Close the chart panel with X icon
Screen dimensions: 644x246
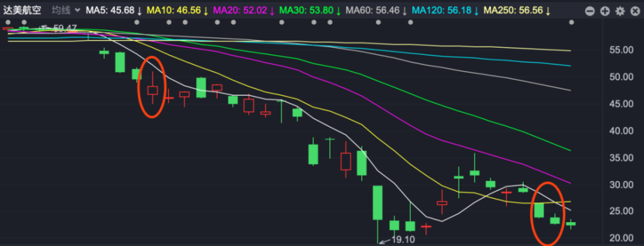point(635,12)
